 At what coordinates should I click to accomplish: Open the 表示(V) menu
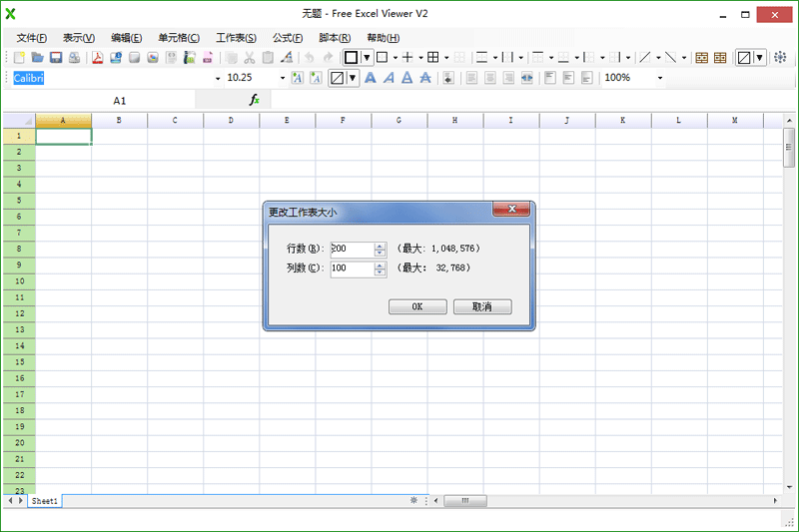[79, 38]
